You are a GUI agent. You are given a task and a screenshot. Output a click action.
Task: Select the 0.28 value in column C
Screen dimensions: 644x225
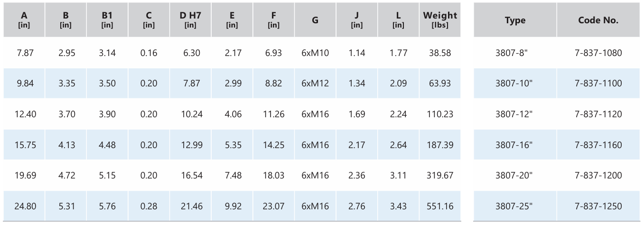149,206
